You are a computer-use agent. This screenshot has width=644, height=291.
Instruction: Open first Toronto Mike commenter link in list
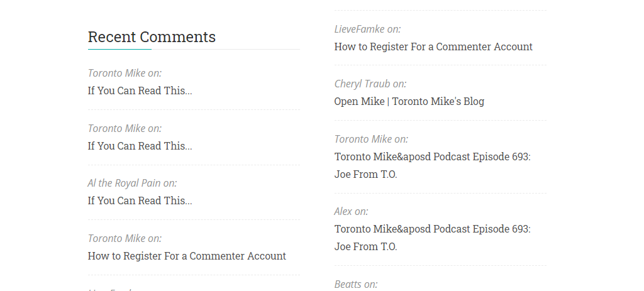(x=117, y=73)
